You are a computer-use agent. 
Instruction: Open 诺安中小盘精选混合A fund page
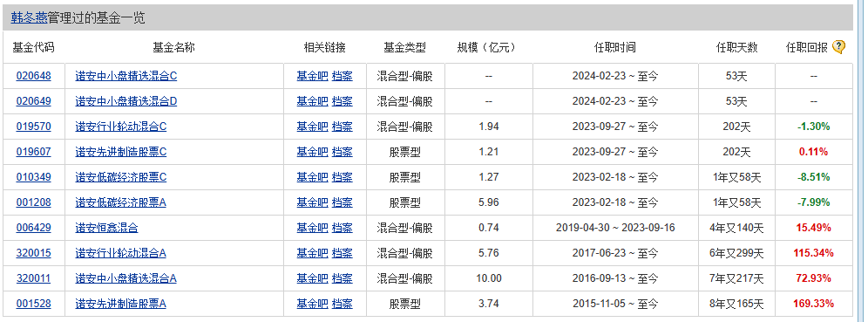(x=126, y=278)
